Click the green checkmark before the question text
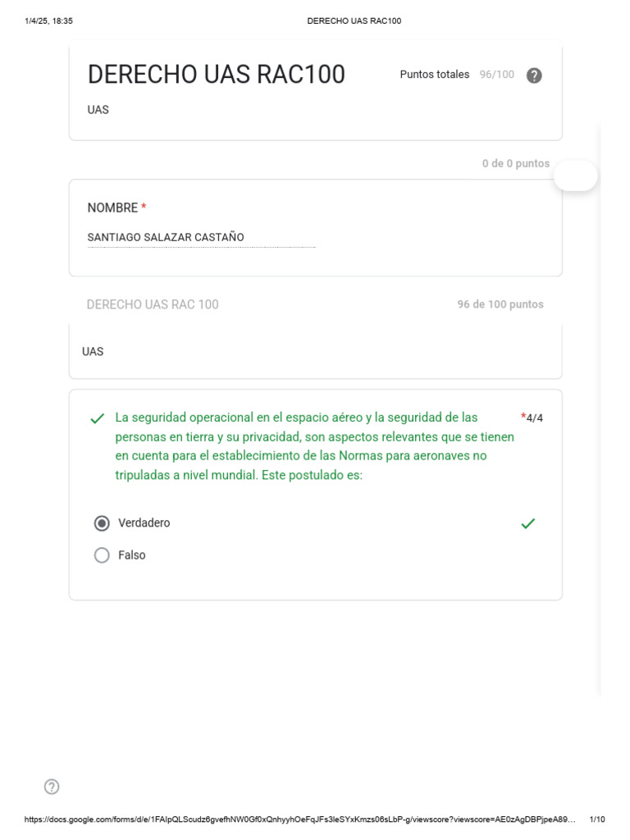 click(98, 419)
